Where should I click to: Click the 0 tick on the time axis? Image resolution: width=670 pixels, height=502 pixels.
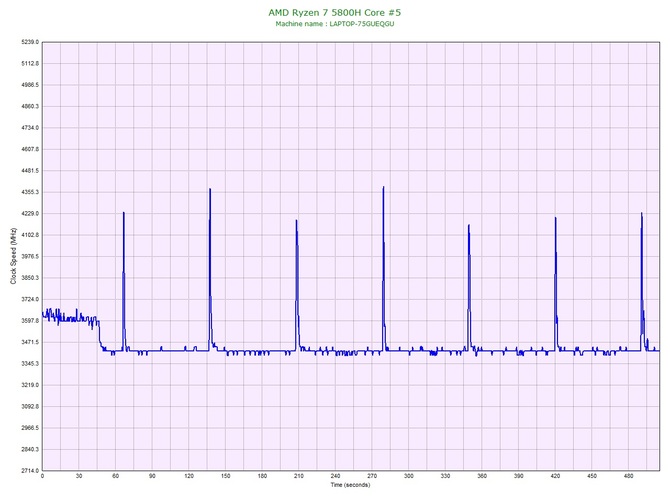point(42,476)
